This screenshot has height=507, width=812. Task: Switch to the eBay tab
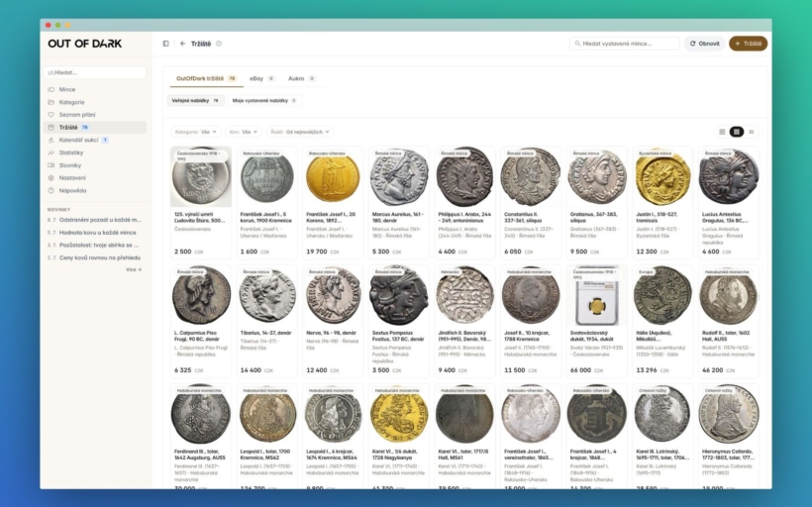tap(261, 78)
